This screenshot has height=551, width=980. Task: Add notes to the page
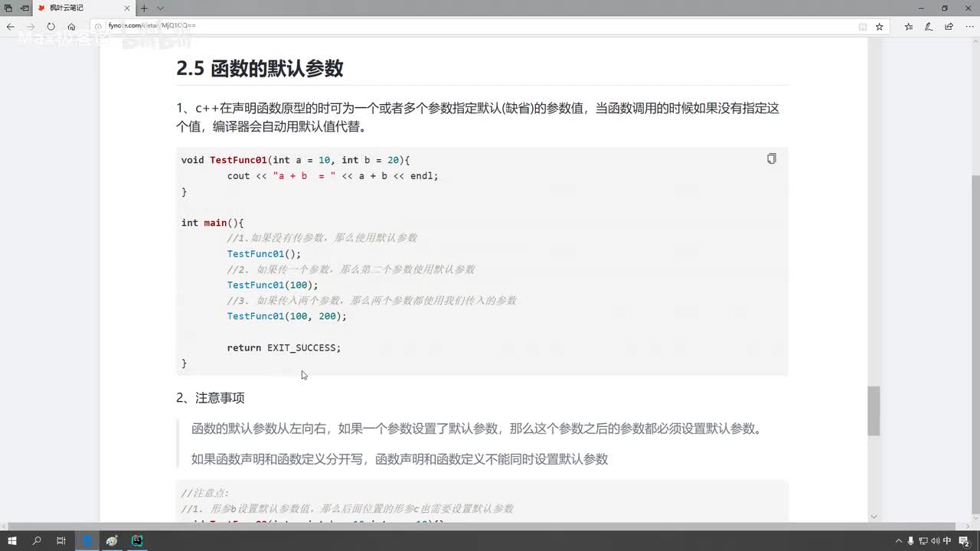coord(929,26)
